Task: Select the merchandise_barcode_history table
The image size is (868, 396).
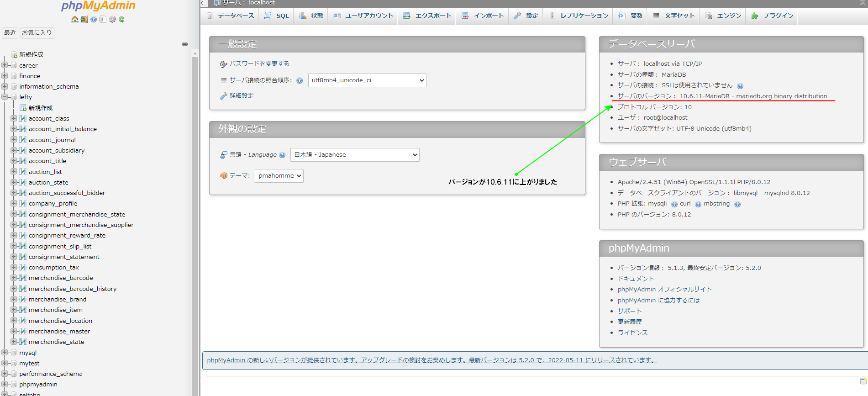Action: [73, 289]
